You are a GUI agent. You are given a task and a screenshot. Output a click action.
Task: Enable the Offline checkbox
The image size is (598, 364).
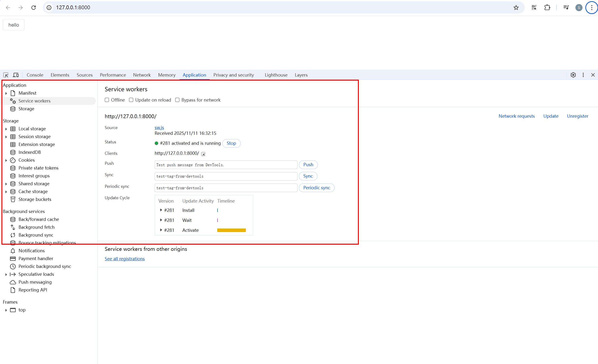coord(107,100)
